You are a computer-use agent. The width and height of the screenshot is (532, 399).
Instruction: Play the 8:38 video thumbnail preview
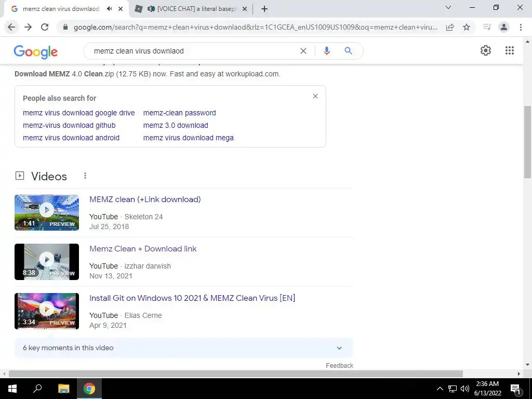click(47, 262)
